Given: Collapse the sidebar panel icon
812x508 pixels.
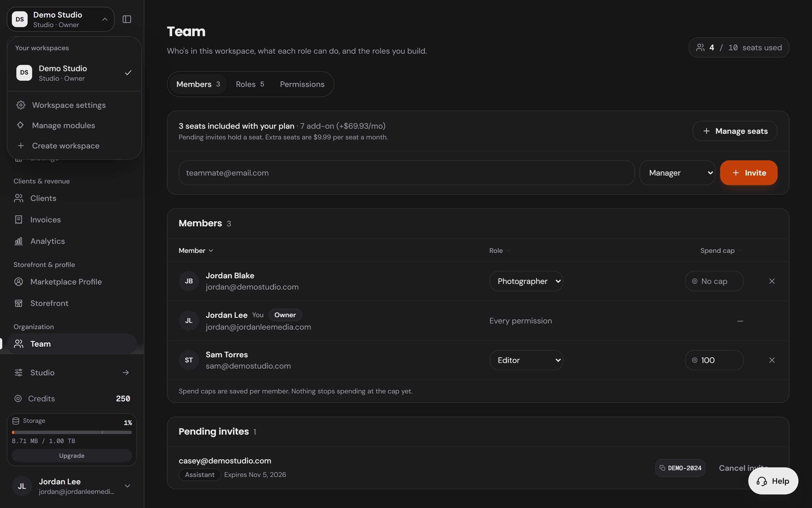Looking at the screenshot, I should (127, 19).
